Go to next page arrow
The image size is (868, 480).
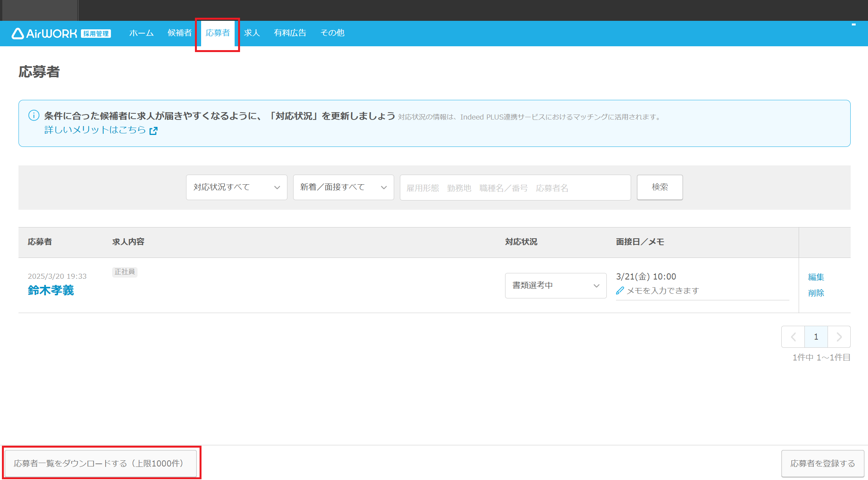[x=839, y=337]
